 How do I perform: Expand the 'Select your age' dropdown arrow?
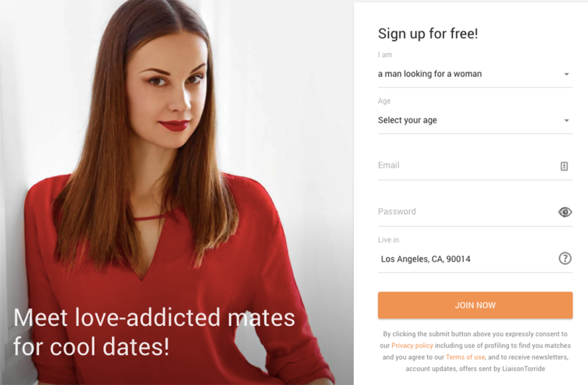point(566,120)
